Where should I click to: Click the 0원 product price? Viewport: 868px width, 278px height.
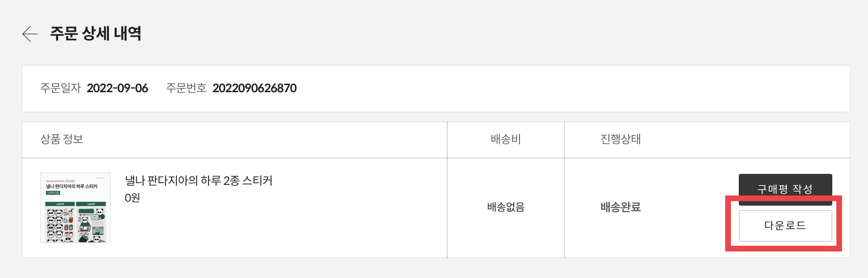click(132, 198)
